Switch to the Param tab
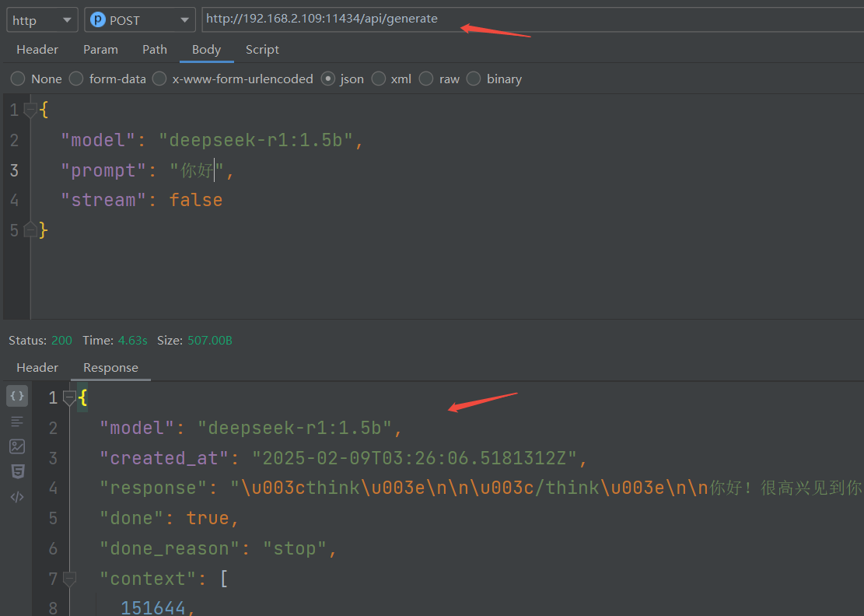This screenshot has width=864, height=616. [x=100, y=50]
